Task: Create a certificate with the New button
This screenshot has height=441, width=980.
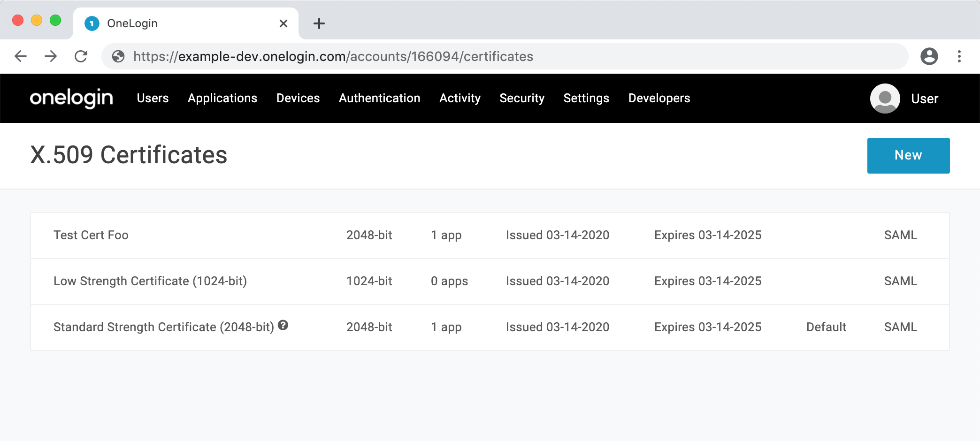Action: click(909, 156)
